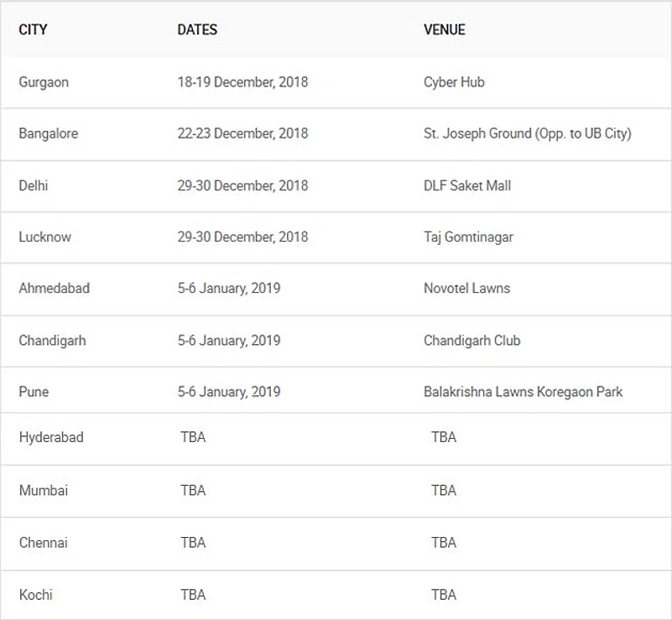This screenshot has width=672, height=620.
Task: Click the Chandigarh Club venue
Action: point(471,340)
